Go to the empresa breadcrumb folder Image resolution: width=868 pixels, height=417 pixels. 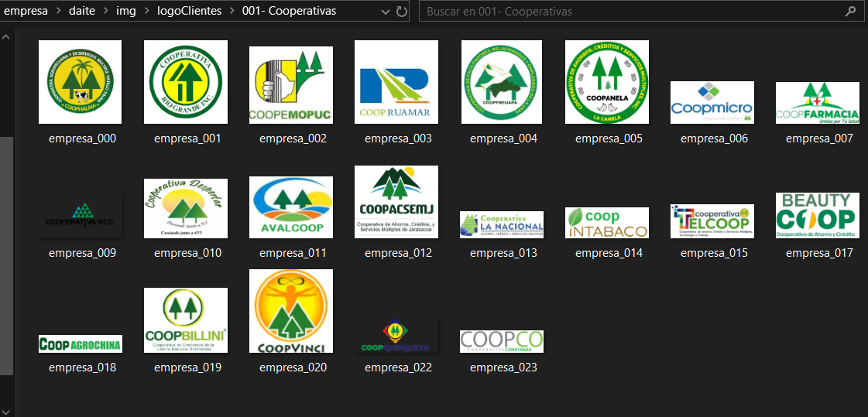(x=26, y=11)
